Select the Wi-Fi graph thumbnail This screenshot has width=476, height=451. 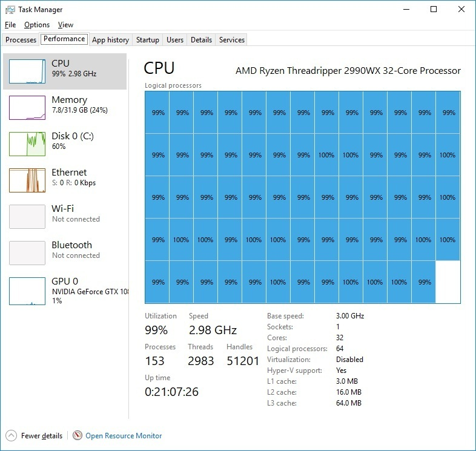[x=27, y=217]
